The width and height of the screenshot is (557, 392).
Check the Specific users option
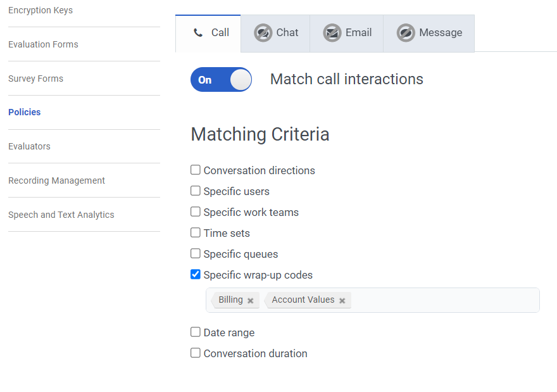[x=196, y=191]
